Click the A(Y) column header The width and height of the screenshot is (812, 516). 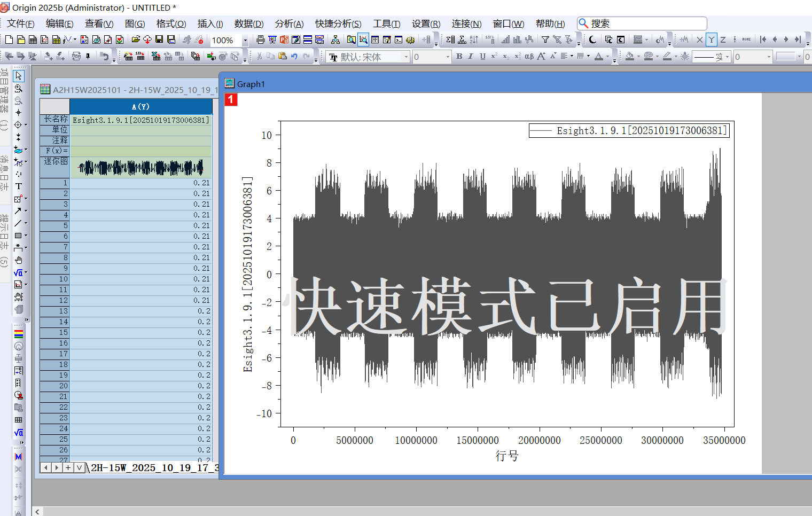click(140, 107)
